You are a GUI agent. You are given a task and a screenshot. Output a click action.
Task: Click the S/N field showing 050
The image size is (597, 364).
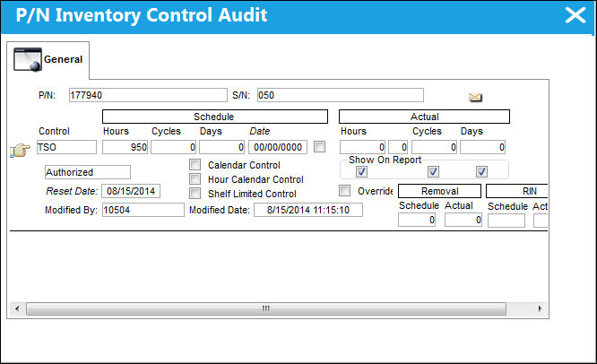pos(341,95)
